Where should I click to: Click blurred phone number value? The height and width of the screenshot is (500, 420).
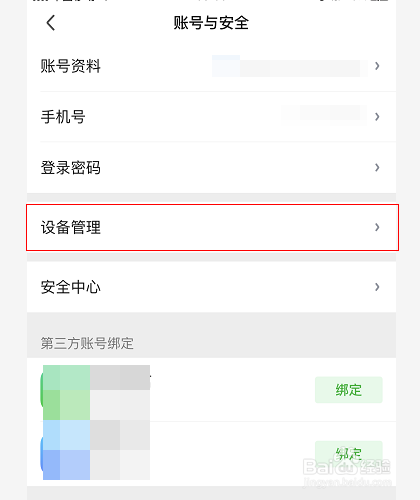pos(324,115)
